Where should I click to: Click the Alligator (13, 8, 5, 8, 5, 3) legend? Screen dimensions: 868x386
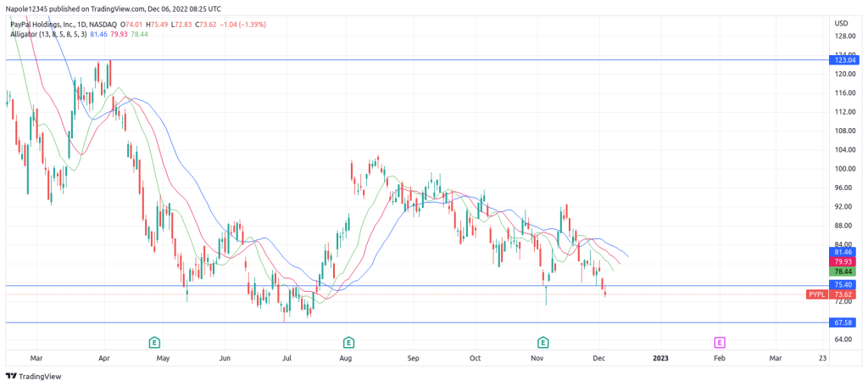point(48,34)
